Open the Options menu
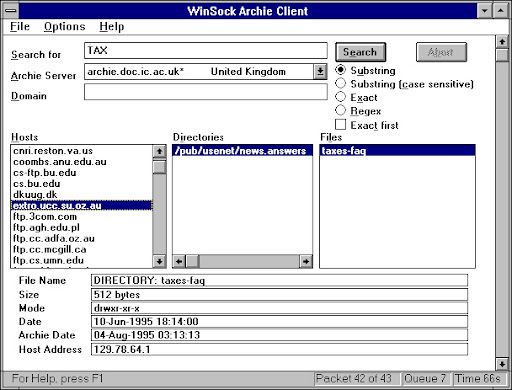This screenshot has height=390, width=512. point(64,26)
